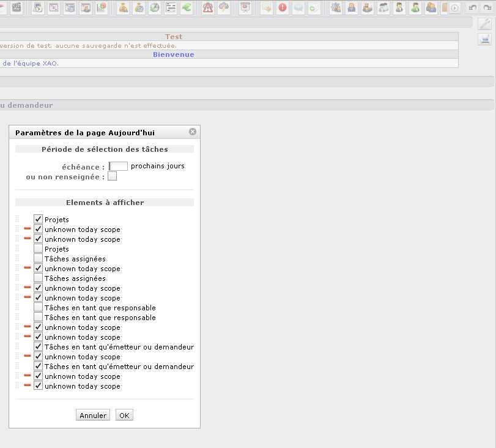Click the redo arrow in the toolbar

(488, 8)
